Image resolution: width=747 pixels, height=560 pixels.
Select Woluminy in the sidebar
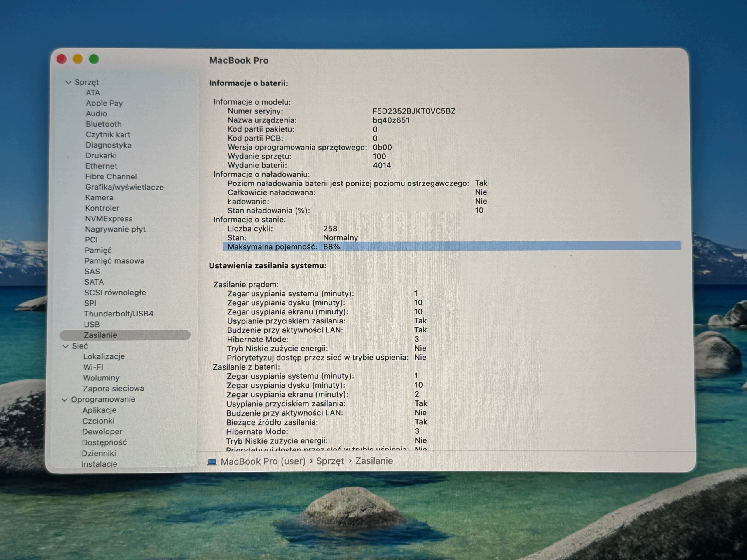tap(101, 378)
